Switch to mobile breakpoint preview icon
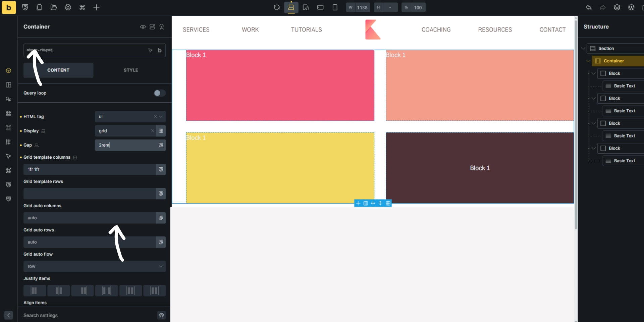Viewport: 644px width, 322px height. coord(335,7)
